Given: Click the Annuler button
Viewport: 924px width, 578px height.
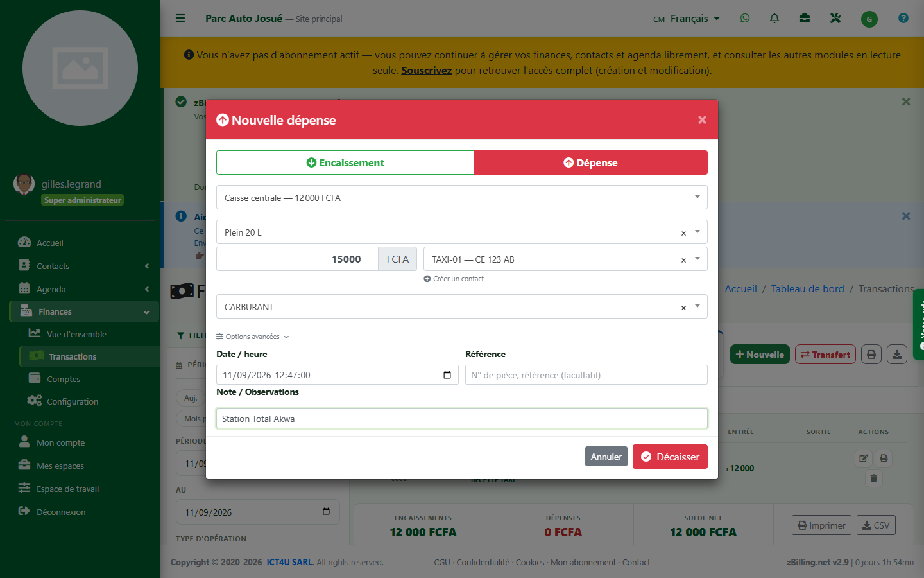Looking at the screenshot, I should pos(606,457).
